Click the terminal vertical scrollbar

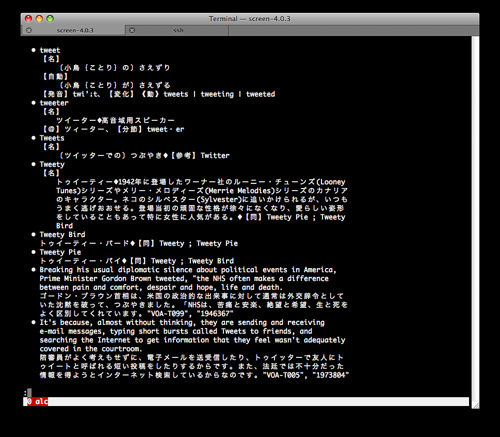tap(475, 218)
